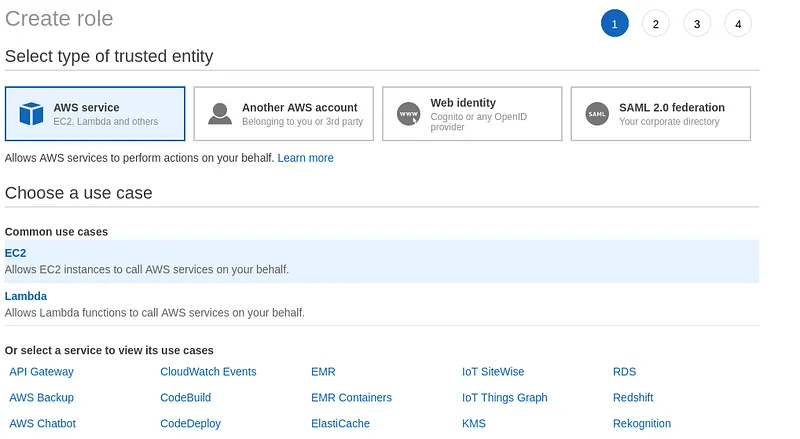Click 'Belonging to you or 3rd party' subtitle
Viewport: 800px width, 439px height.
(303, 121)
